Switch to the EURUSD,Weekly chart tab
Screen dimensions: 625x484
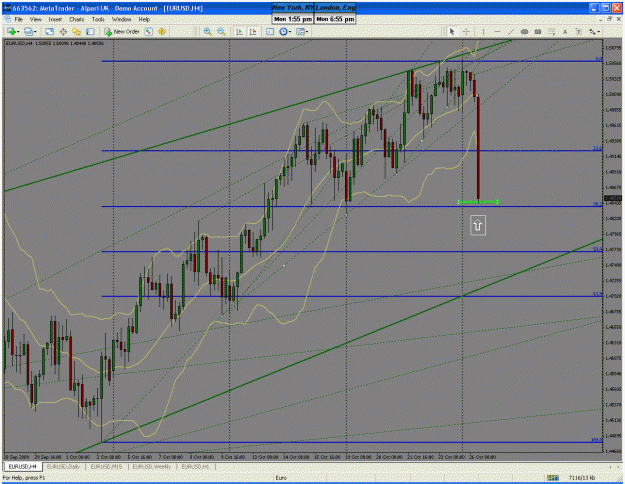point(152,466)
